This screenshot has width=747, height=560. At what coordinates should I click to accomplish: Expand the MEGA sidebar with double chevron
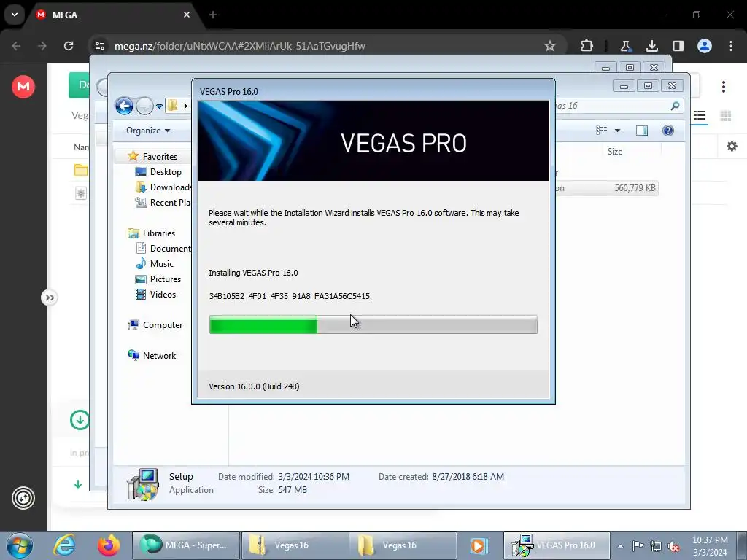pos(49,298)
